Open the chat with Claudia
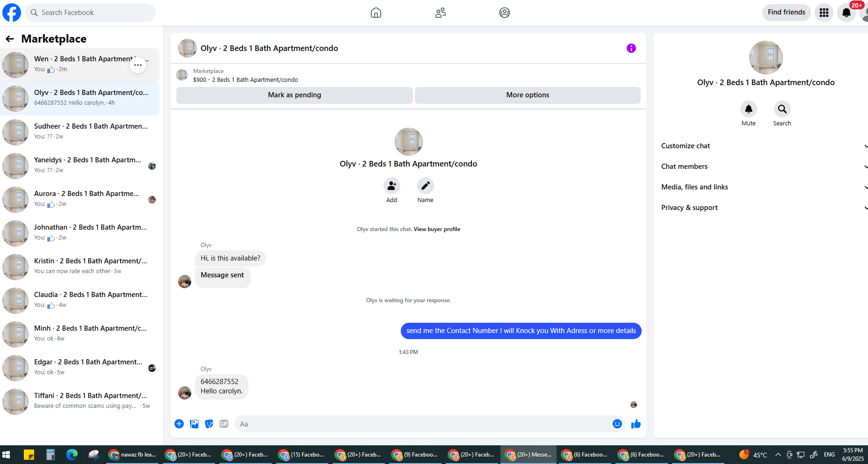This screenshot has height=464, width=868. [x=80, y=301]
